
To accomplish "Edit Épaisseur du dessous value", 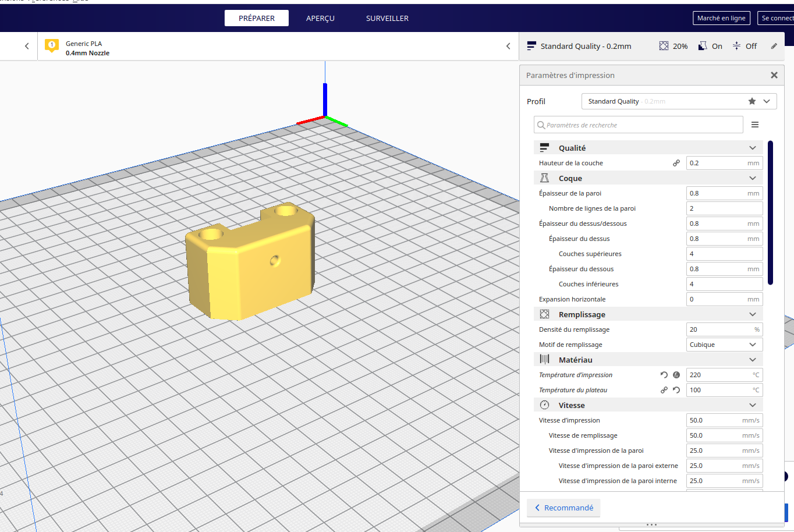I will point(724,269).
